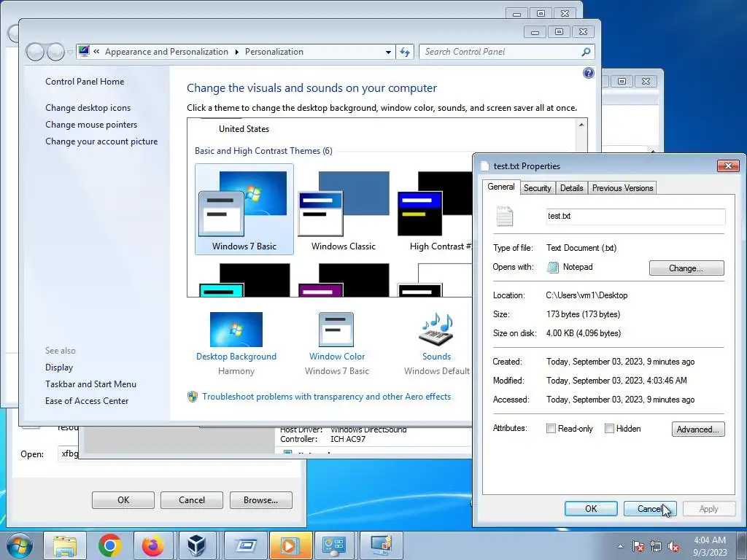Open the taskbar clock showing 4:04 AM
This screenshot has width=747, height=560.
click(x=710, y=546)
